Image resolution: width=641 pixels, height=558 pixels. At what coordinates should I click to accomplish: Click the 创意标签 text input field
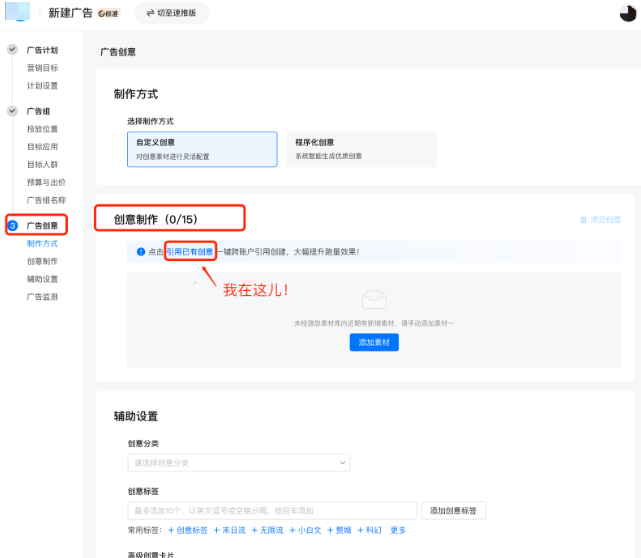click(272, 511)
